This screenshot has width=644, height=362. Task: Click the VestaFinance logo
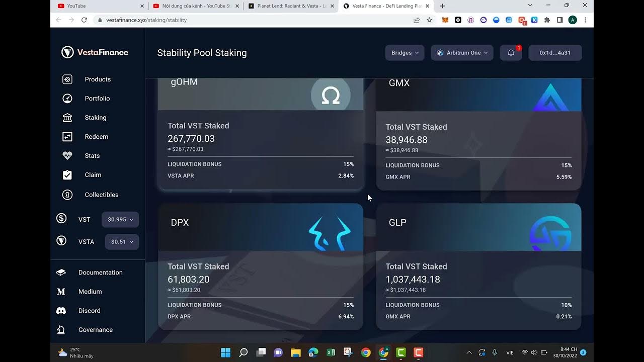click(95, 52)
